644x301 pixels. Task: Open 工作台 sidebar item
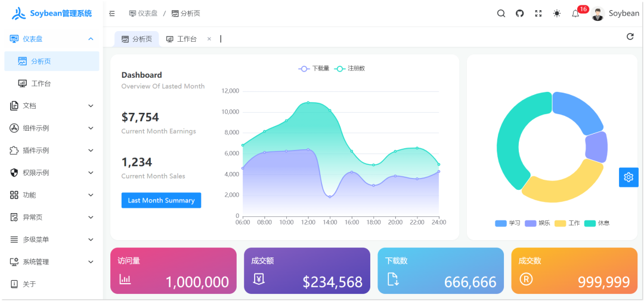pos(52,84)
